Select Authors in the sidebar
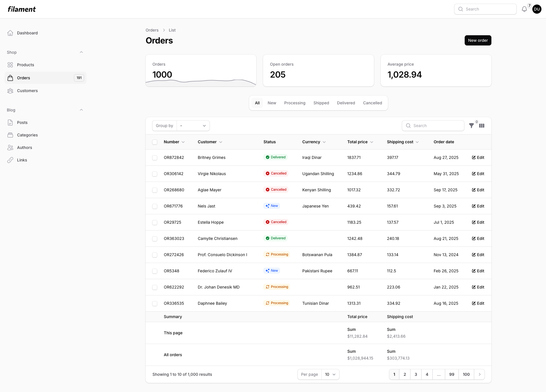 click(x=24, y=147)
